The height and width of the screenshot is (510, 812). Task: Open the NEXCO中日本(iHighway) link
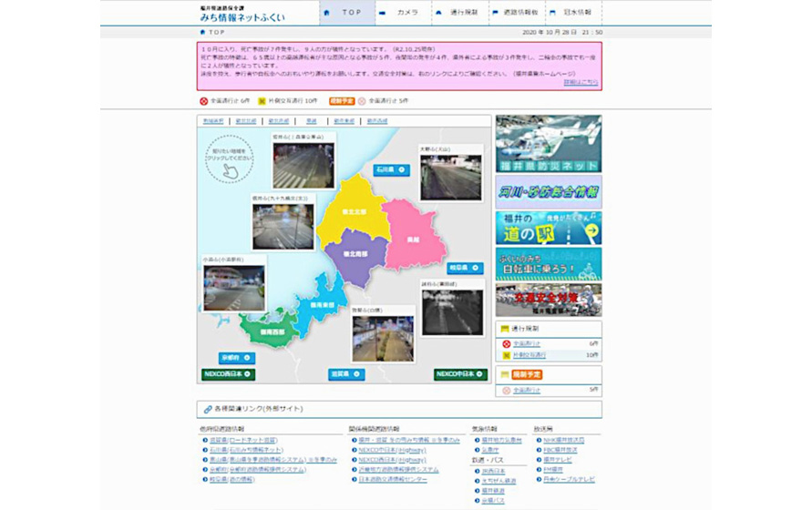[392, 450]
